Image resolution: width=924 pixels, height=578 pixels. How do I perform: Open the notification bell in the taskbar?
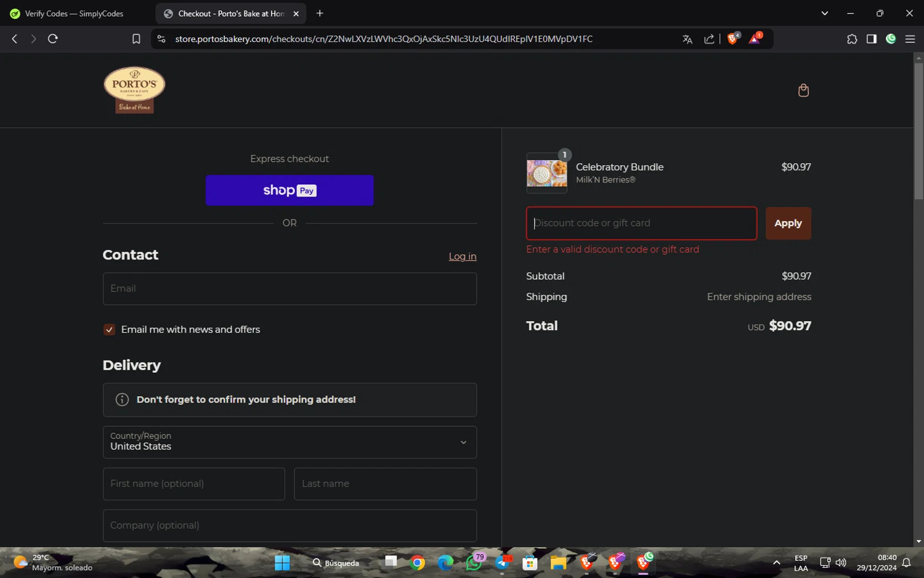click(x=906, y=563)
